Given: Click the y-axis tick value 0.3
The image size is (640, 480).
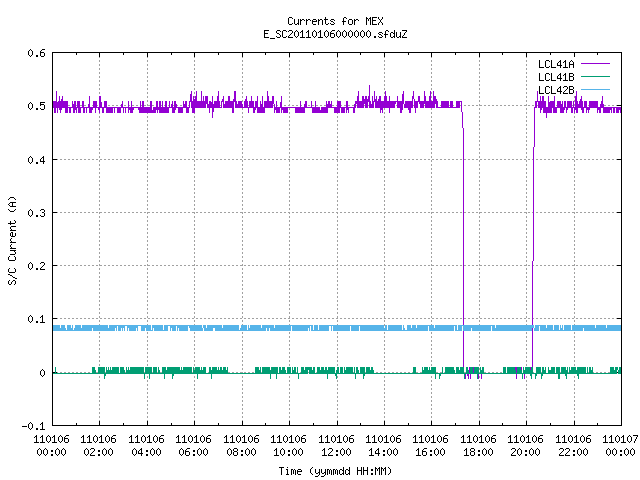Looking at the screenshot, I should tap(36, 213).
